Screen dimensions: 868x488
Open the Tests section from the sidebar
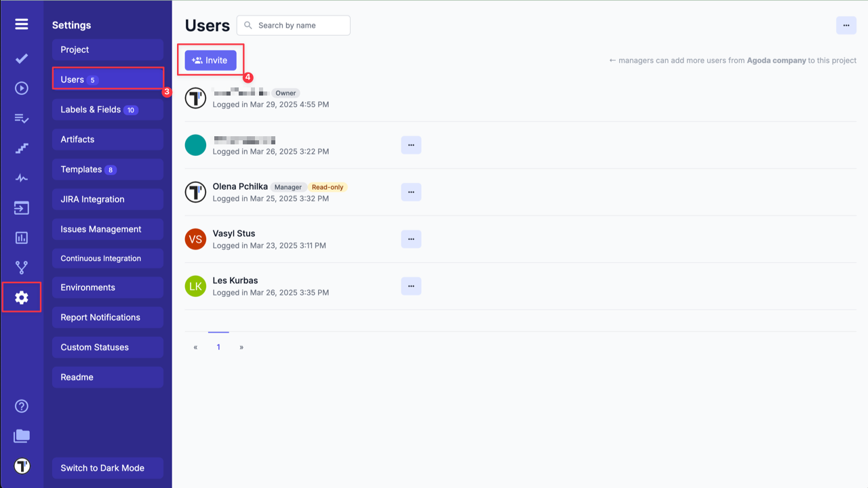(21, 58)
